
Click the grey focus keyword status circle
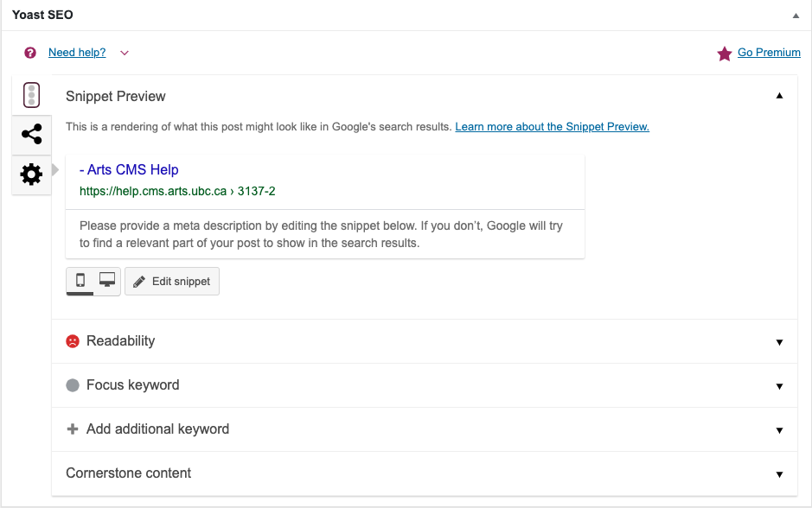point(73,385)
